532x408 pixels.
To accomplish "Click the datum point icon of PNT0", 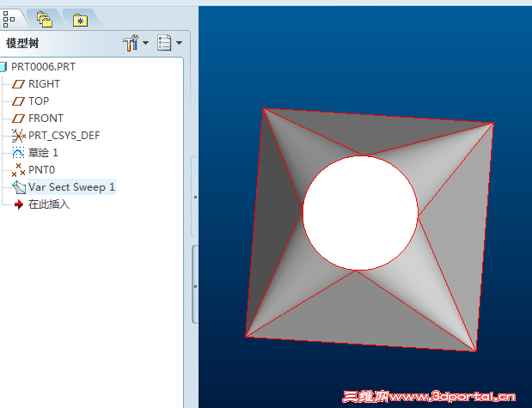I will (x=18, y=170).
